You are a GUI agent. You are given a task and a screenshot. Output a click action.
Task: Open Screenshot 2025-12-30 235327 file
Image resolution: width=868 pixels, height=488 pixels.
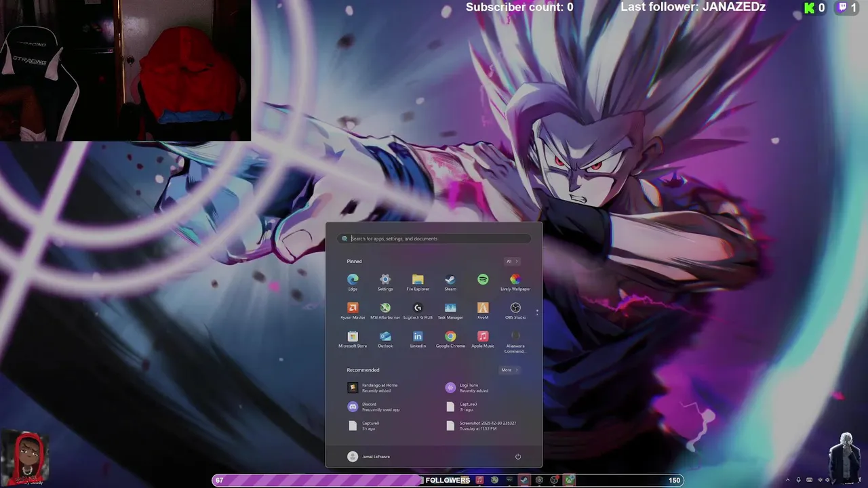click(x=481, y=426)
